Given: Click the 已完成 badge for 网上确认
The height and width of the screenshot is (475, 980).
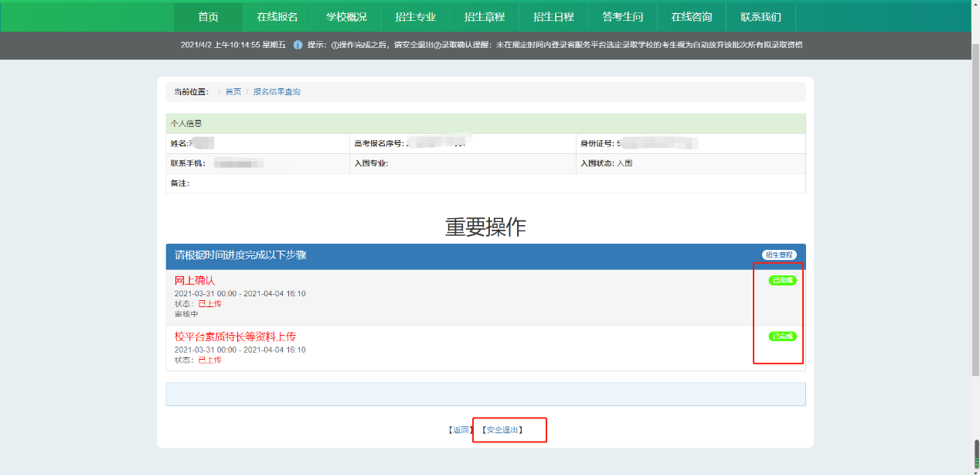Looking at the screenshot, I should 782,280.
